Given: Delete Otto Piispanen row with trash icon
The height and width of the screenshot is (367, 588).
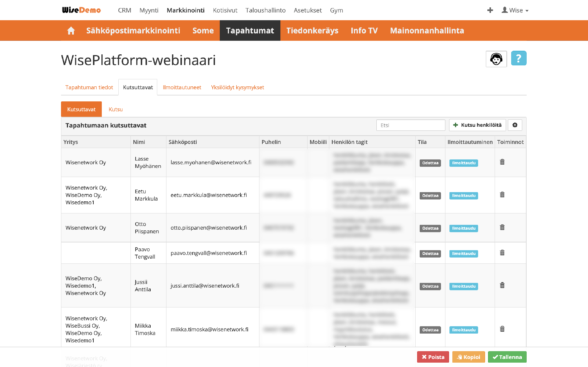Looking at the screenshot, I should (x=502, y=227).
